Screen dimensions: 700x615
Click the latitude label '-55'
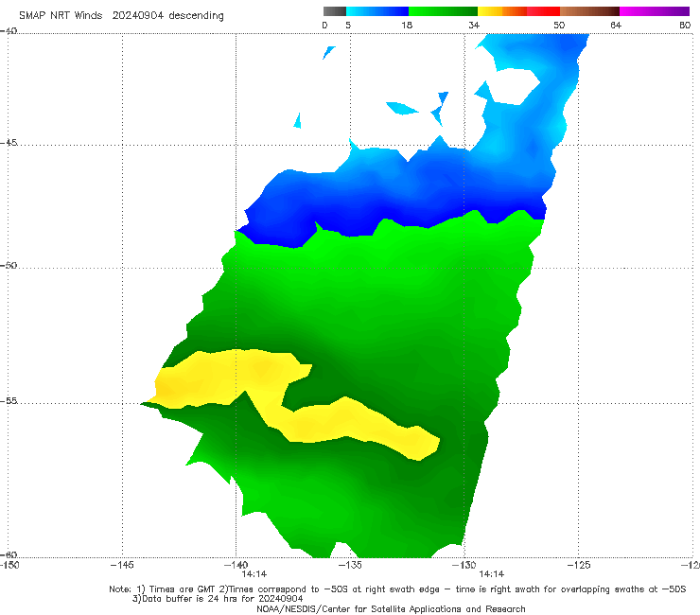(9, 401)
